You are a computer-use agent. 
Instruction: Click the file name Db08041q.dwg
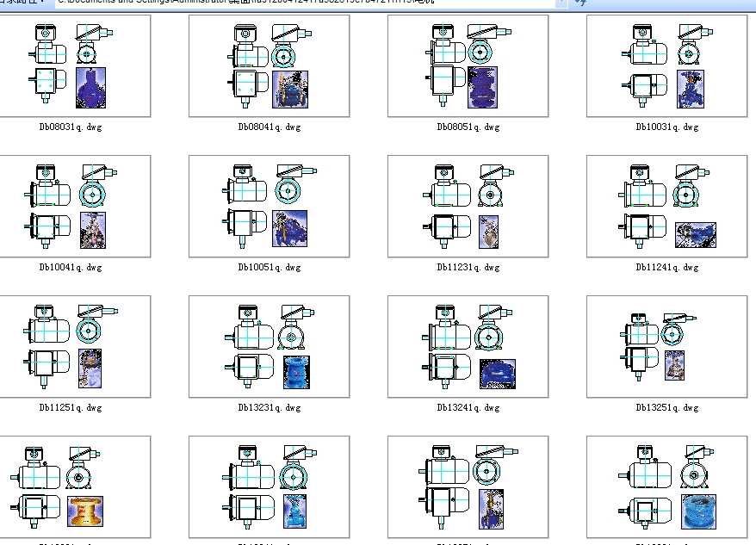[270, 127]
